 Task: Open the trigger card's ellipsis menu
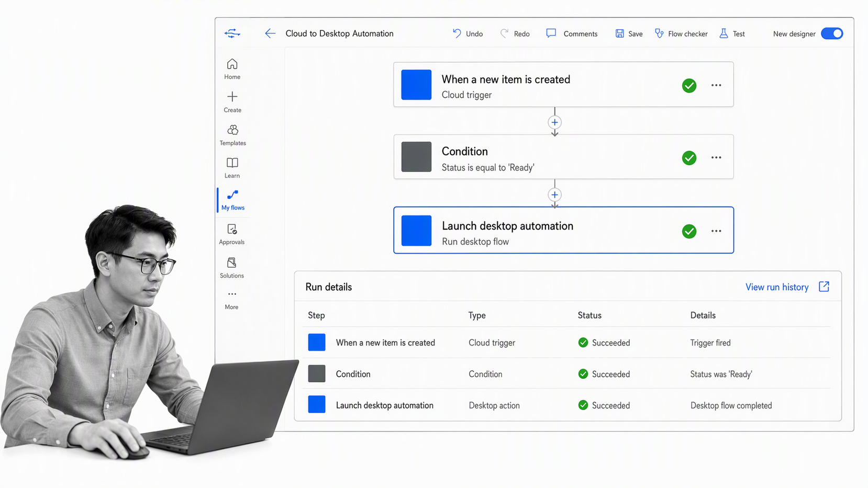click(x=716, y=85)
